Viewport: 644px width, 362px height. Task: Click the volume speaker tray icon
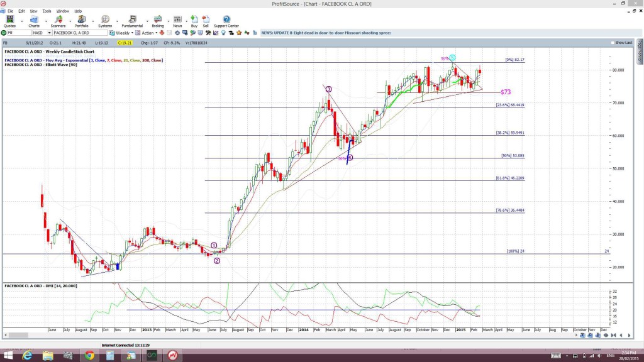click(x=599, y=356)
